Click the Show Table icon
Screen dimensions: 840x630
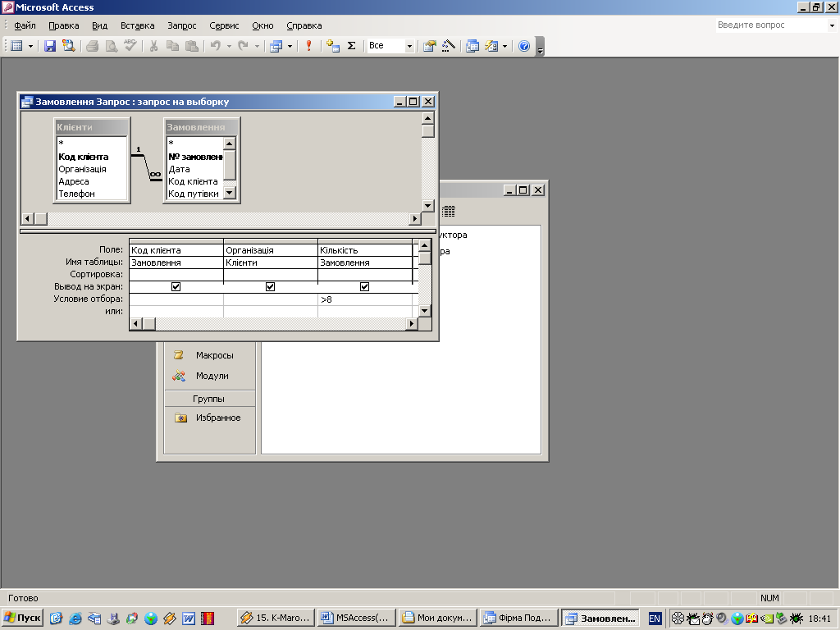332,46
